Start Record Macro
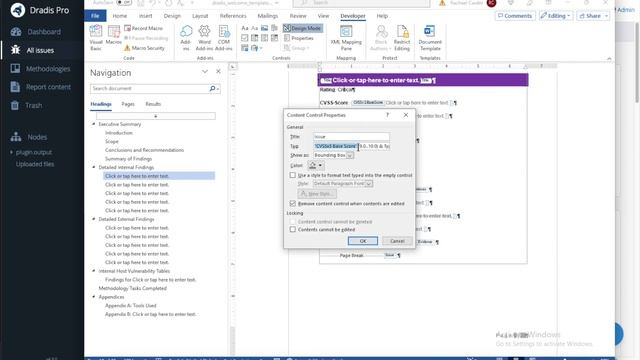Screen dimensions: 640x360 point(143,28)
